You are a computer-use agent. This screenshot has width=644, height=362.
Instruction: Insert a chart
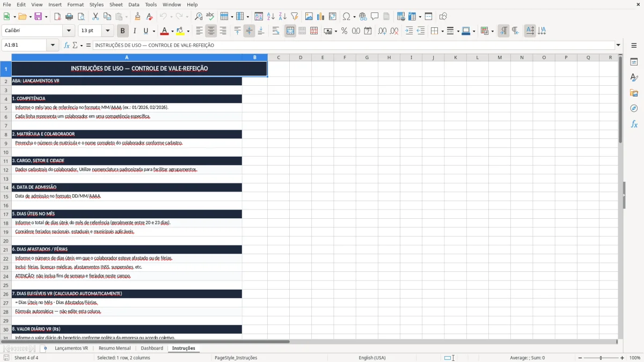[x=321, y=17]
